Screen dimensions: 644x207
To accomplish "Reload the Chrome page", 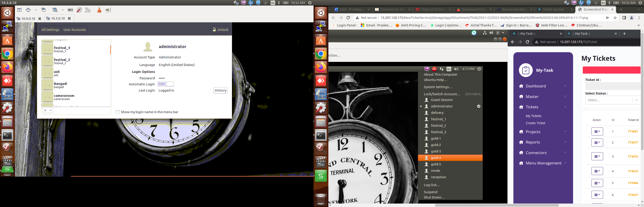I will coord(348,18).
